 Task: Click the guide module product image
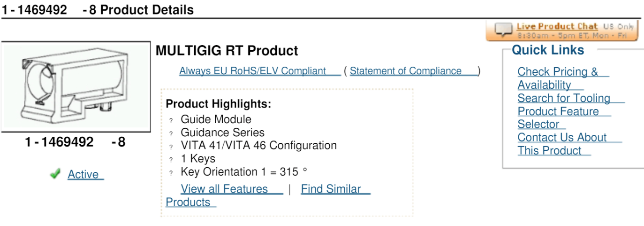pyautogui.click(x=76, y=87)
